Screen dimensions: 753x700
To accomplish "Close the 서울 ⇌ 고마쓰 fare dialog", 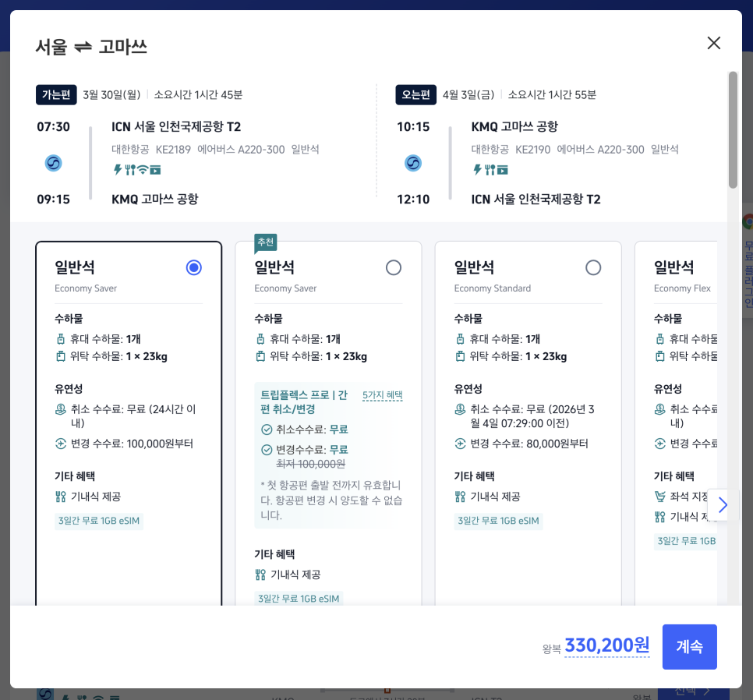I will point(713,43).
